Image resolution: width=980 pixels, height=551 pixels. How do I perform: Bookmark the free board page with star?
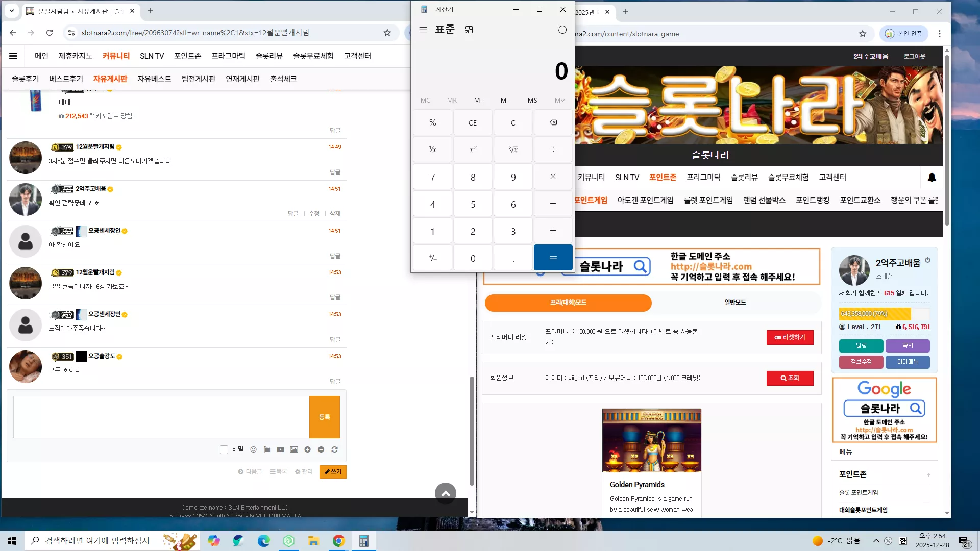point(387,33)
